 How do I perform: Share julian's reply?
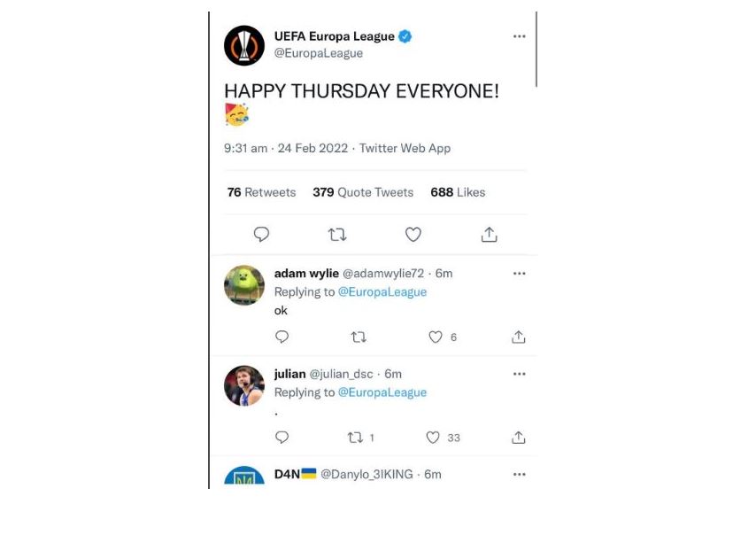pyautogui.click(x=518, y=438)
